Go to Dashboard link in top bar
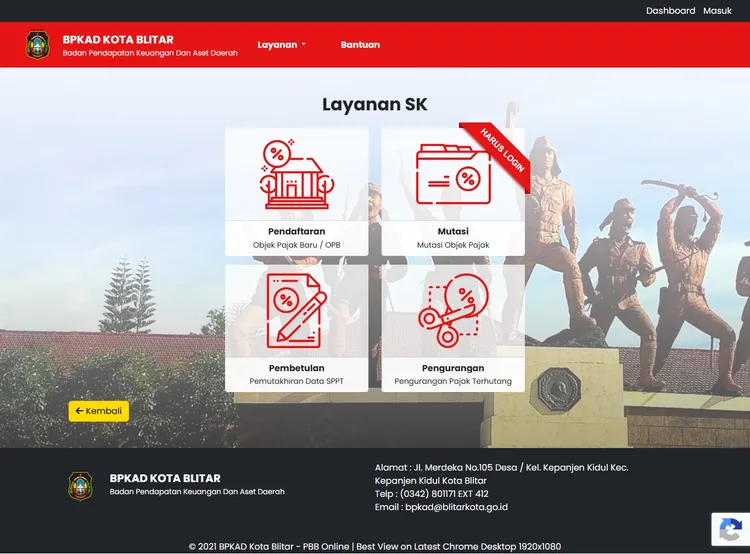 [x=670, y=11]
